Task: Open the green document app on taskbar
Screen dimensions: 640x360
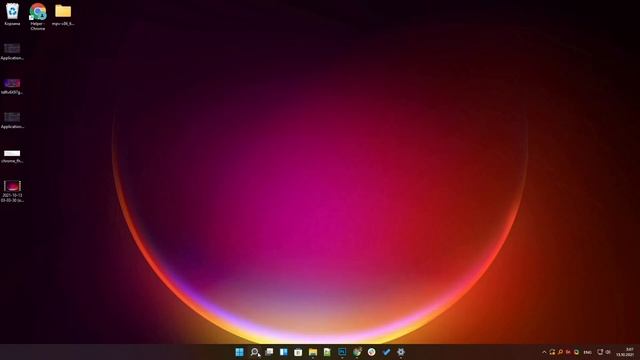Action: tap(327, 352)
